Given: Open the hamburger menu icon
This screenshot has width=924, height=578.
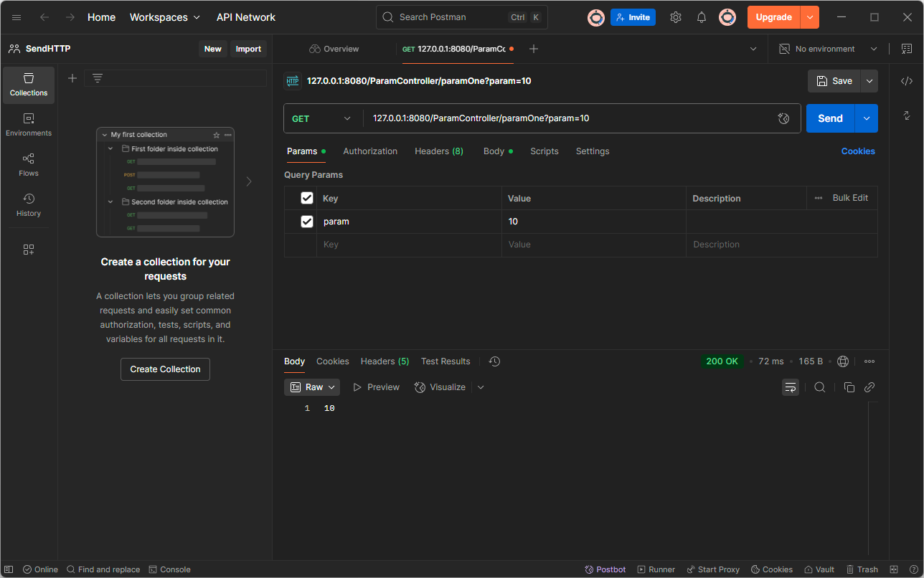Looking at the screenshot, I should (x=16, y=17).
